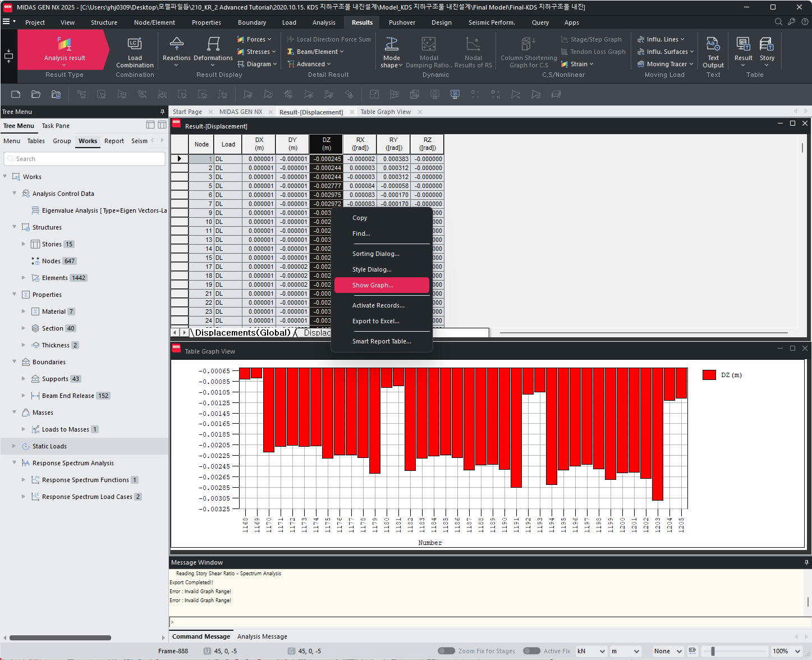This screenshot has width=812, height=660.
Task: Click the command input line
Action: pyautogui.click(x=490, y=622)
